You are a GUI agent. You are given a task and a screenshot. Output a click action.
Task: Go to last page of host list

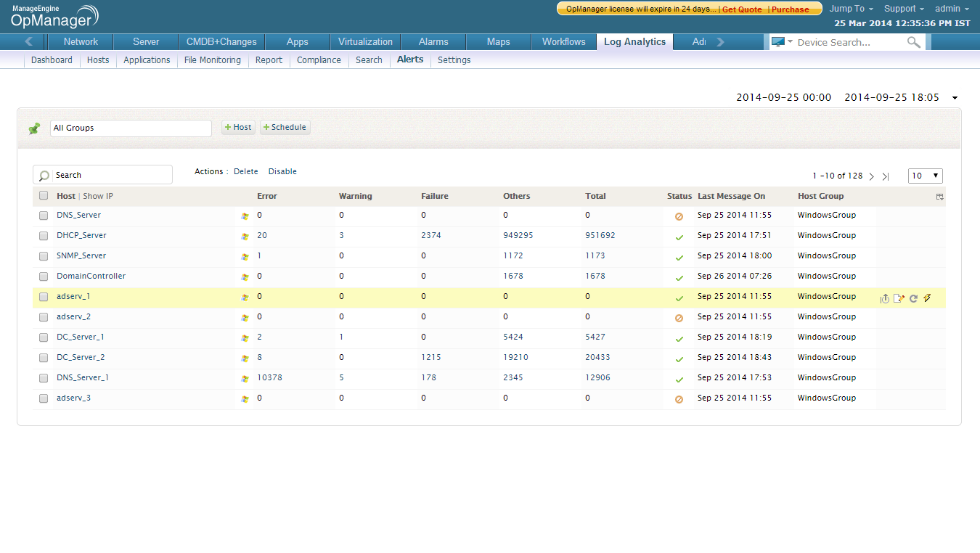click(x=886, y=176)
